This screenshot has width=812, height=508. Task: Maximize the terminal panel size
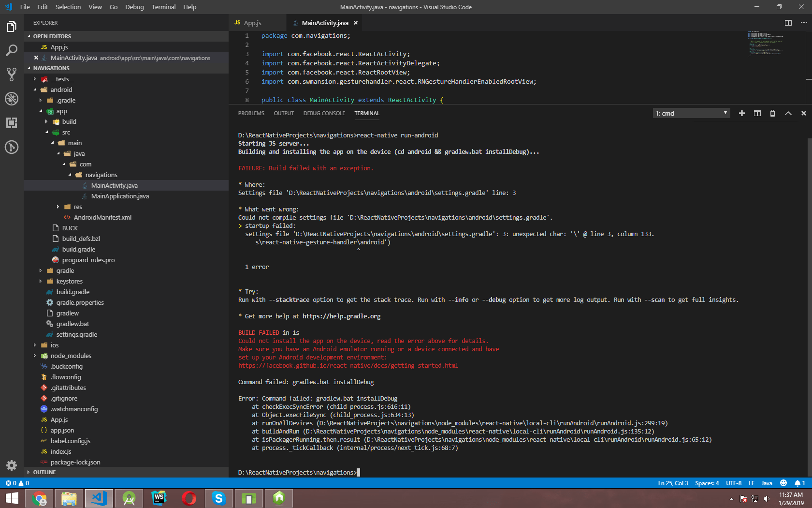(x=788, y=113)
